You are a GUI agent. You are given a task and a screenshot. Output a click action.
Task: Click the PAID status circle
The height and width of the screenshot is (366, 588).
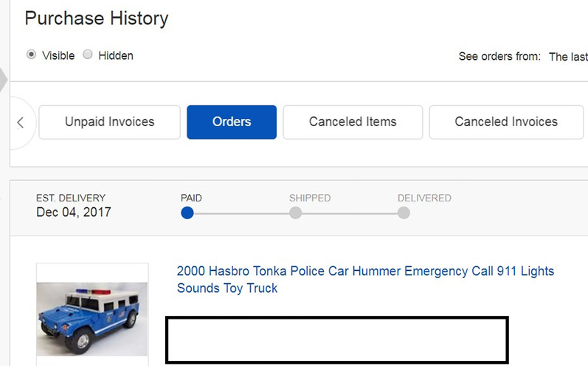click(x=187, y=213)
